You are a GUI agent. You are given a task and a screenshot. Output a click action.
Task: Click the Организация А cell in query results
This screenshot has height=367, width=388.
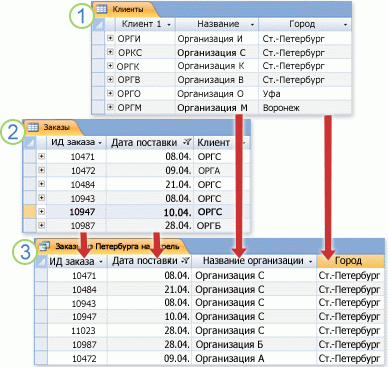pyautogui.click(x=254, y=358)
